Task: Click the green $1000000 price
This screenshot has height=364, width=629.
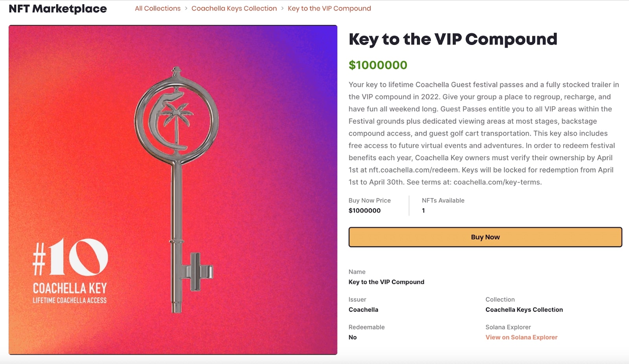Action: [x=378, y=65]
